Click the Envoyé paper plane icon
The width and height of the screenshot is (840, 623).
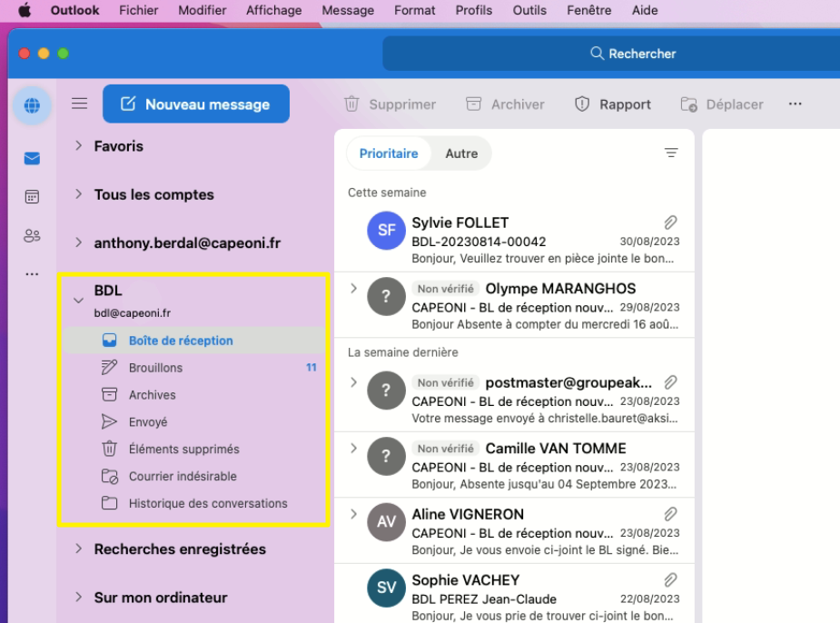109,422
